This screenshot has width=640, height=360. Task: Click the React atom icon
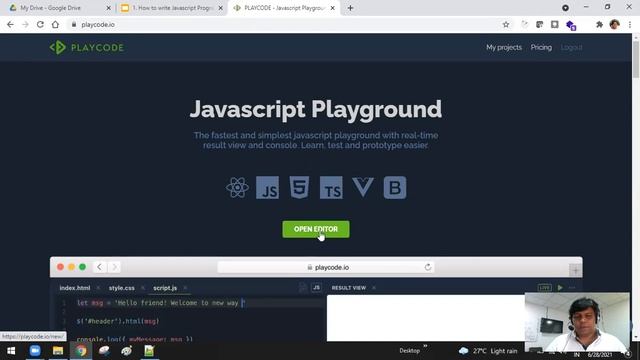237,188
